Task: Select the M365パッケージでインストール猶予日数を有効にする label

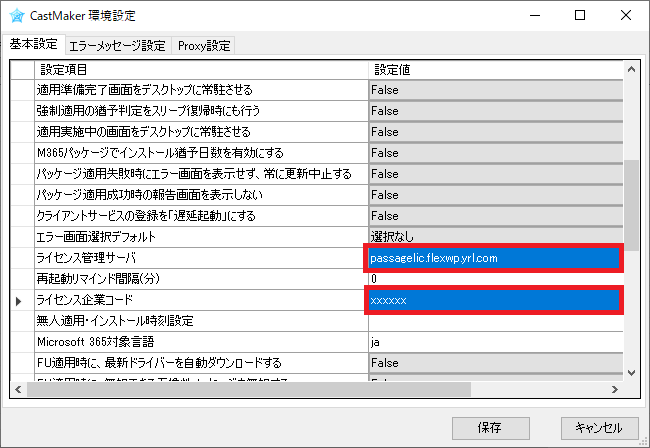Action: pos(201,153)
